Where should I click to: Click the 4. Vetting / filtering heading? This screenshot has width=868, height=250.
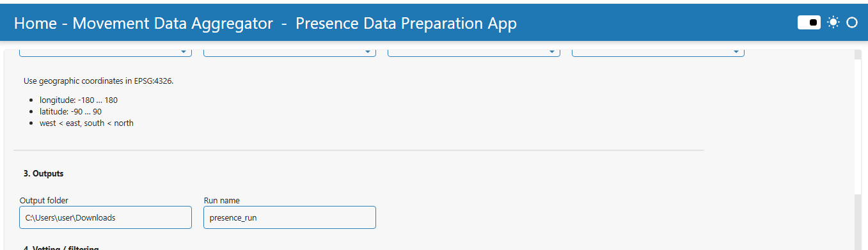pyautogui.click(x=61, y=248)
